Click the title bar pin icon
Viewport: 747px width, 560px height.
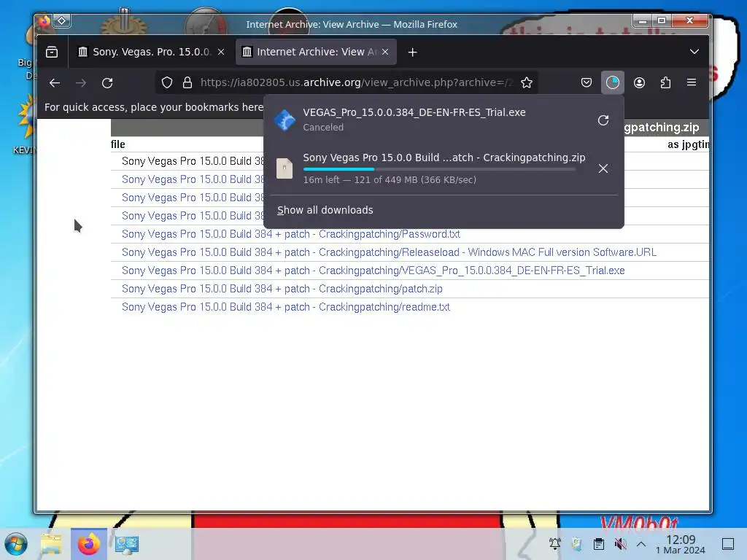(62, 20)
